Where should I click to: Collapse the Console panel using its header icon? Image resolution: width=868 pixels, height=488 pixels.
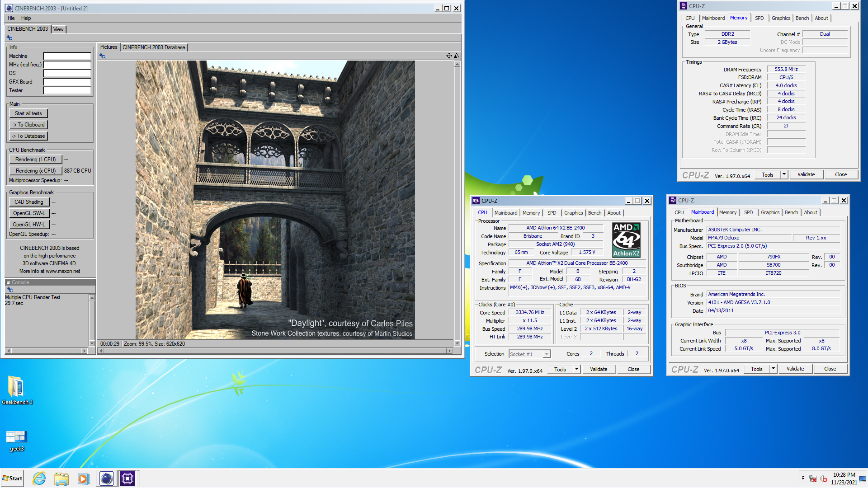coord(8,282)
